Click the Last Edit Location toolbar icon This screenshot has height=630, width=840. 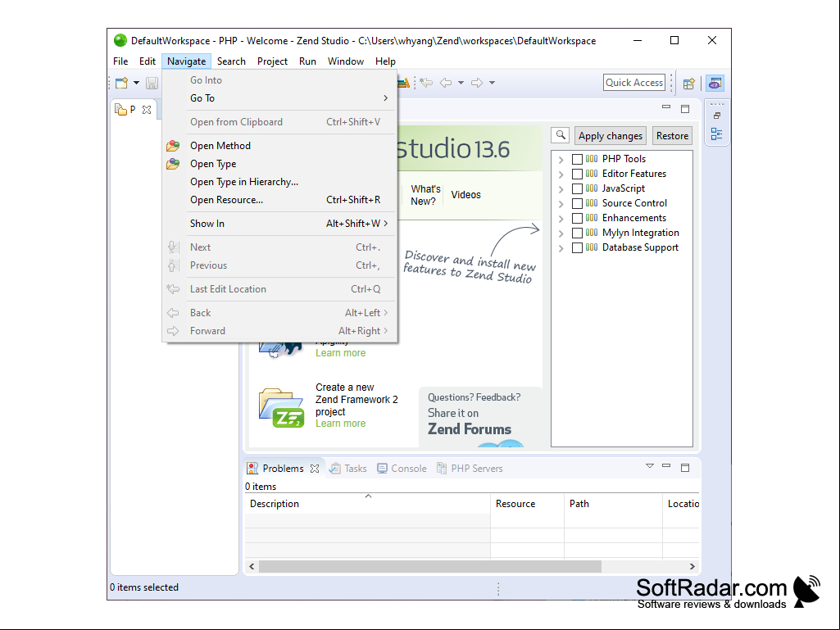pyautogui.click(x=426, y=83)
